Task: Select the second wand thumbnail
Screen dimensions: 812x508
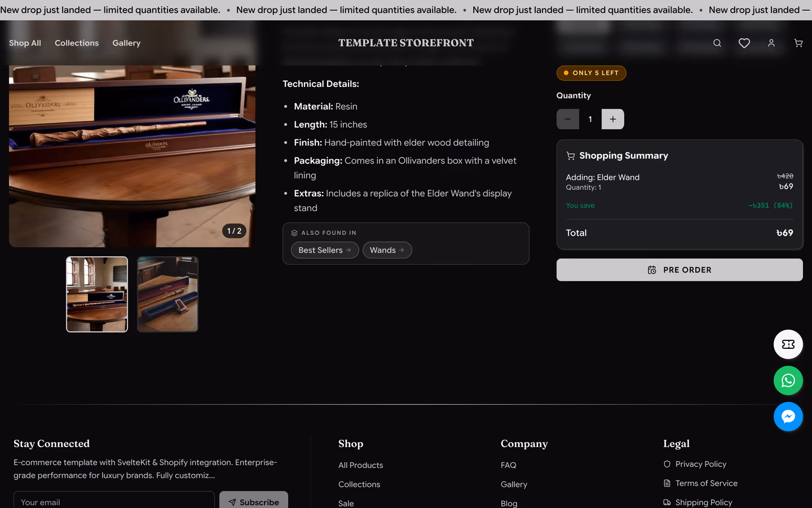Action: pyautogui.click(x=167, y=294)
